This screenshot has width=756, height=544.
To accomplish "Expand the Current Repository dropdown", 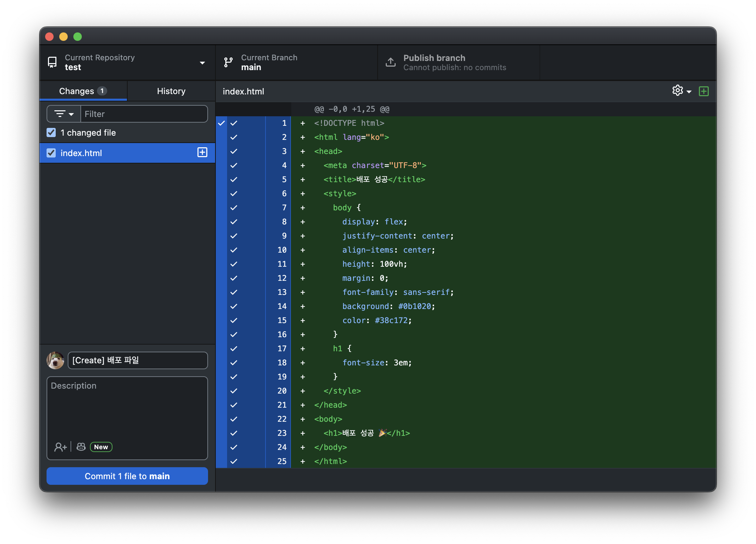I will (202, 63).
